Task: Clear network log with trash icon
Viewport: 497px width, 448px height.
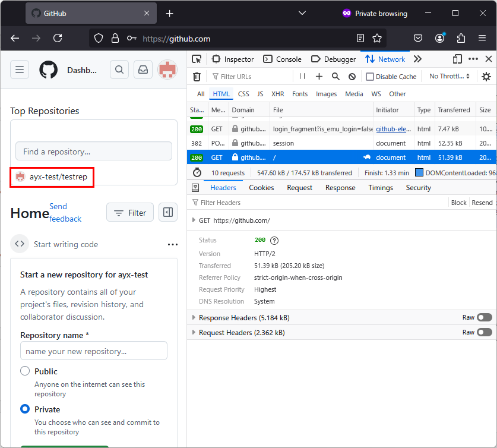Action: click(197, 77)
